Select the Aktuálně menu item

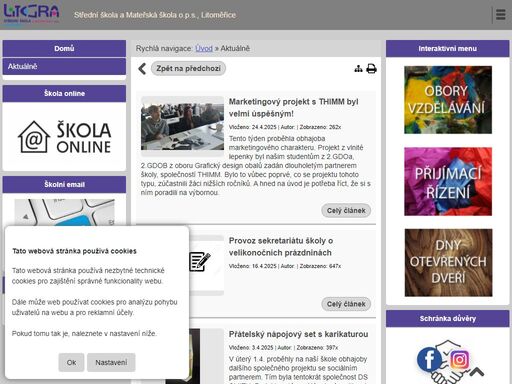64,66
